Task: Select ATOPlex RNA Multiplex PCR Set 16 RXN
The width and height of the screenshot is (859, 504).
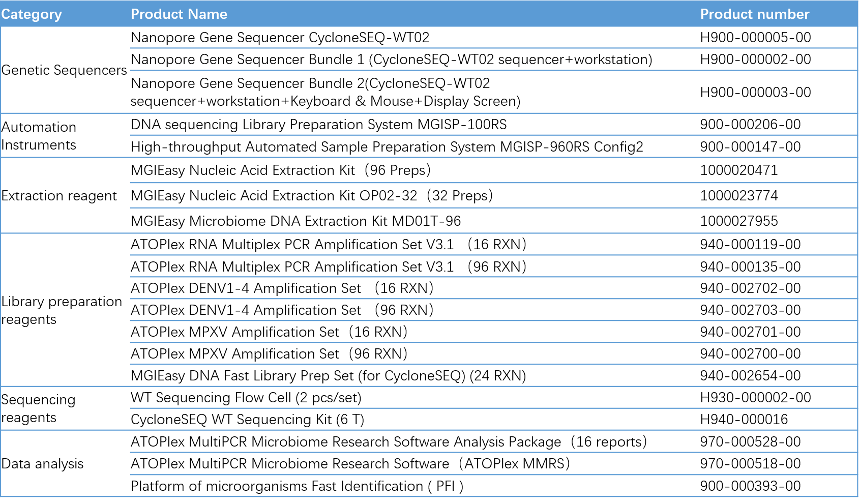Action: [x=329, y=245]
